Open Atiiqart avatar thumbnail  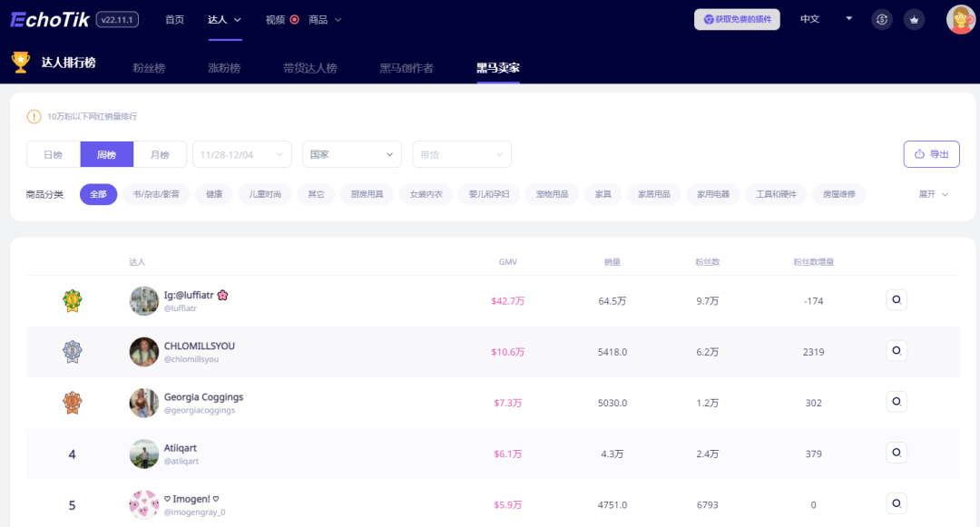(143, 454)
